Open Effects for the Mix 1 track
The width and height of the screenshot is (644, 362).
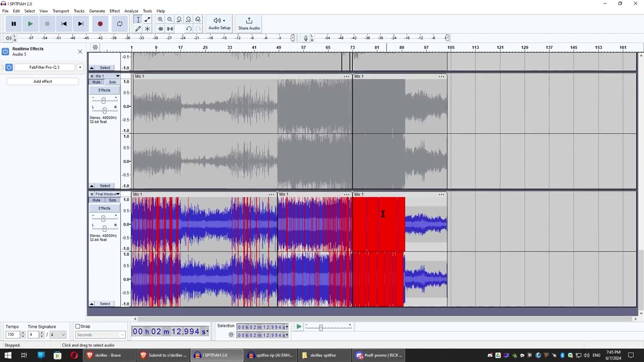[x=104, y=90]
